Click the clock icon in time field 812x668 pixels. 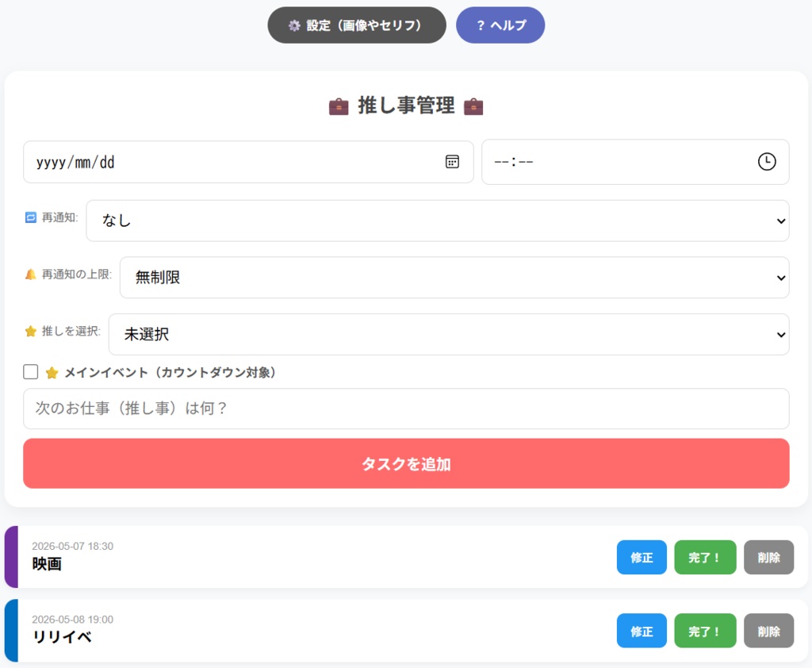point(767,162)
